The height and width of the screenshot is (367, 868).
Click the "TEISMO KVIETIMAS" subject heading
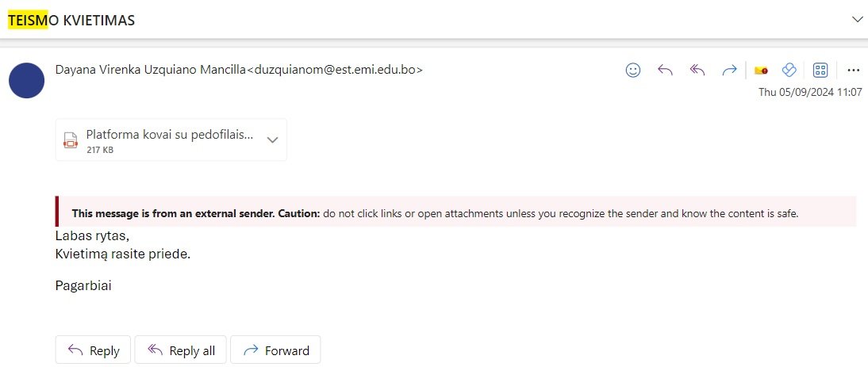click(71, 21)
